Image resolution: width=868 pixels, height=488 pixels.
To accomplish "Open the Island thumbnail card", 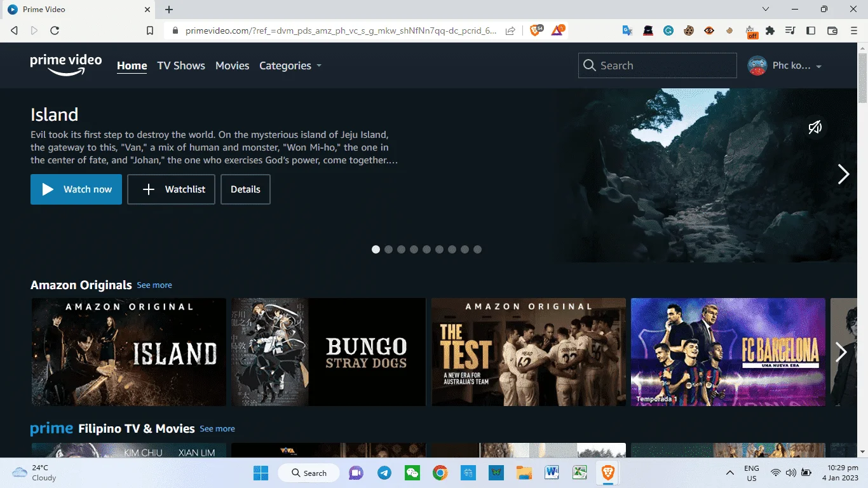I will point(129,352).
